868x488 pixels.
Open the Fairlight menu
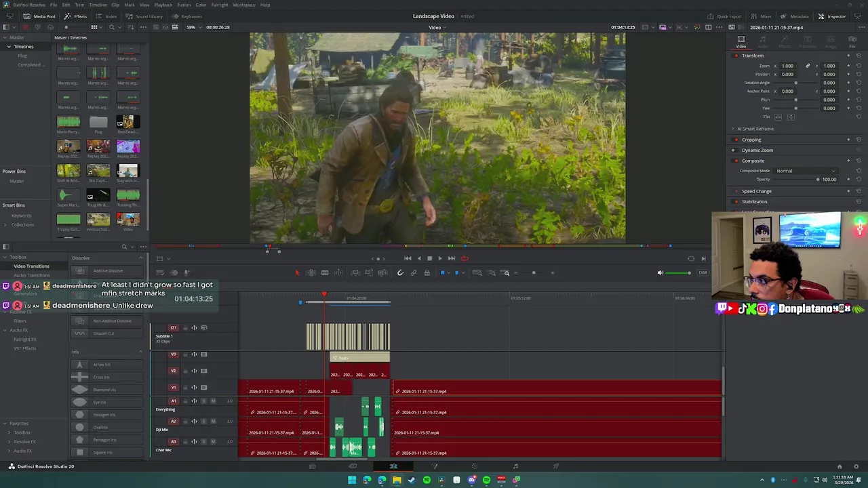[x=219, y=5]
